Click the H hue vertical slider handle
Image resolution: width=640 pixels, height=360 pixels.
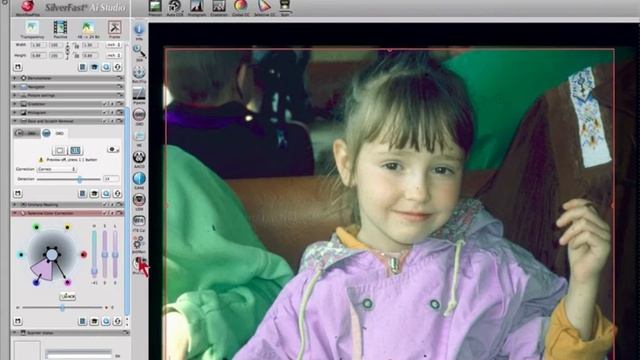pos(94,271)
